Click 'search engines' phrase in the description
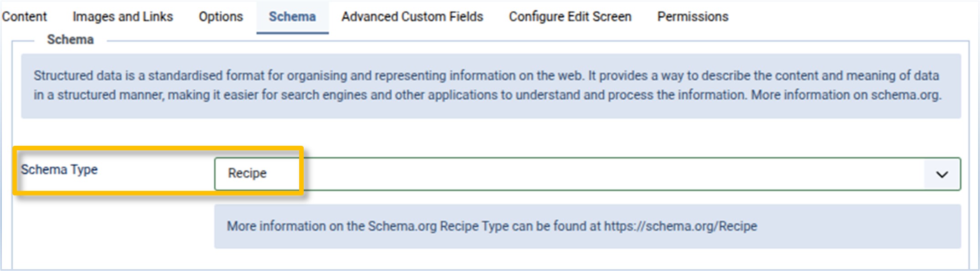The height and width of the screenshot is (271, 980). 325,95
